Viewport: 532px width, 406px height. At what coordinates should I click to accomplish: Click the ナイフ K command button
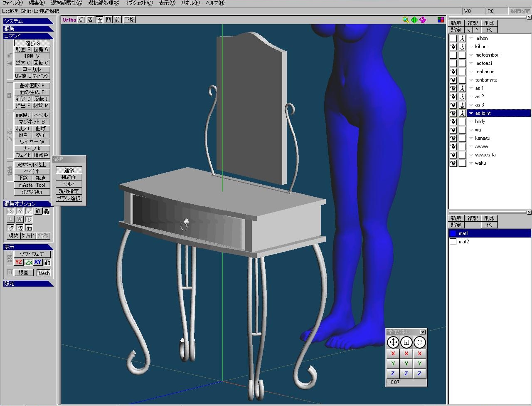coord(32,148)
